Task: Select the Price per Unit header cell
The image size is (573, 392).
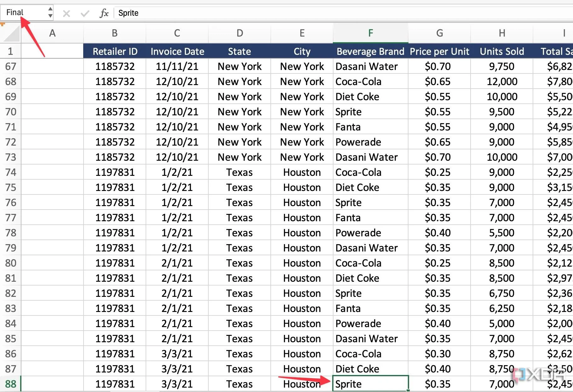Action: 439,51
